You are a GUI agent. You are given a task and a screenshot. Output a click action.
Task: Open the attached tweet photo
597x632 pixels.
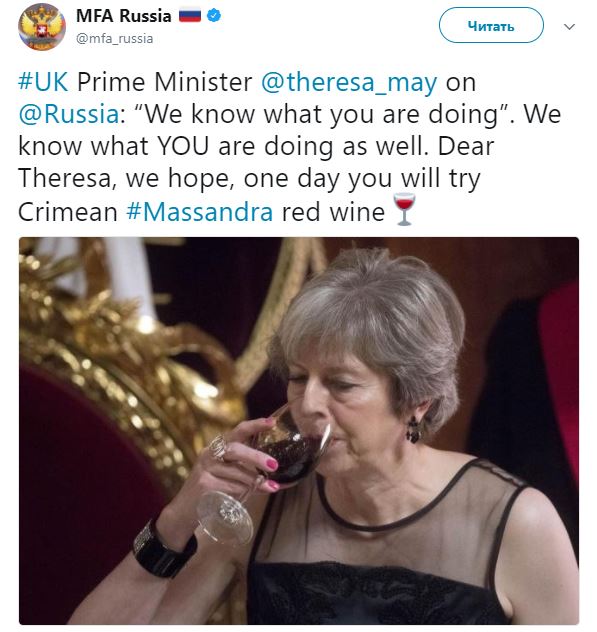click(x=299, y=430)
